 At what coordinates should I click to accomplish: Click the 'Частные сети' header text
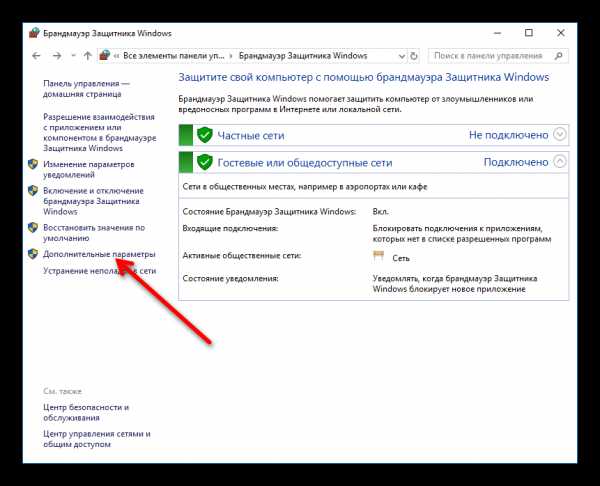pos(251,135)
